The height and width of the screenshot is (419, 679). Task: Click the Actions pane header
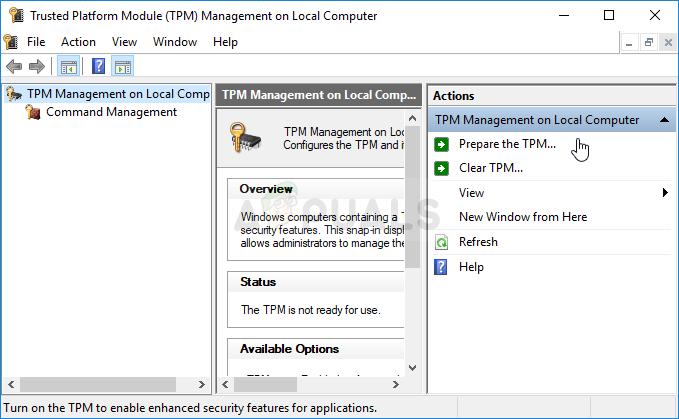pyautogui.click(x=551, y=96)
